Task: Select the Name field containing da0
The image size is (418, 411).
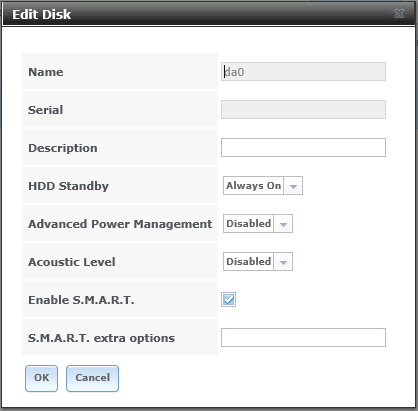Action: (x=303, y=72)
